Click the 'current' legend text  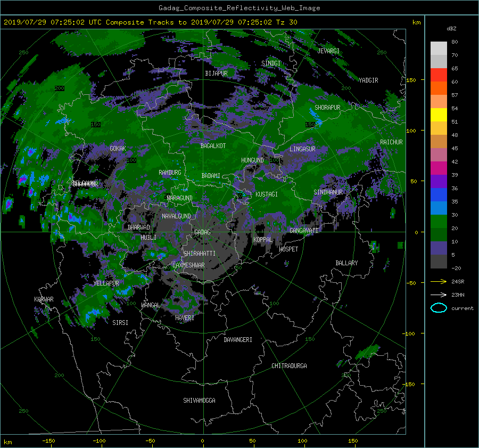pos(462,308)
